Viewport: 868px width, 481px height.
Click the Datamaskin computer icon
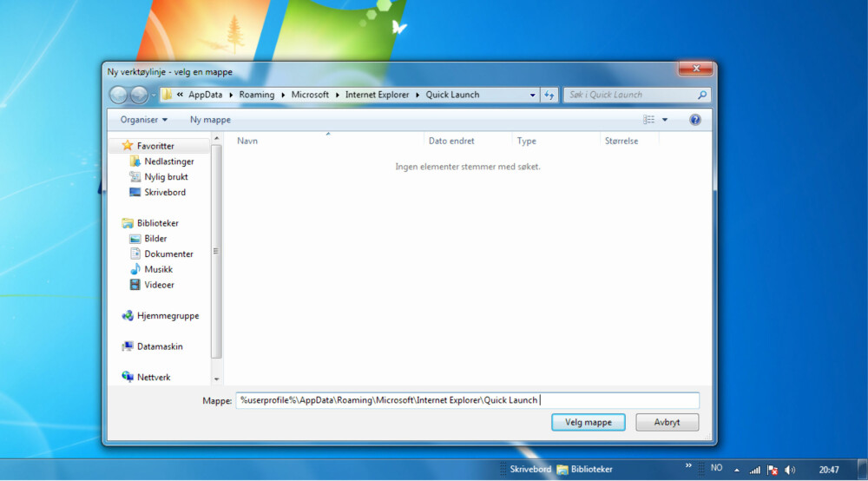[128, 346]
